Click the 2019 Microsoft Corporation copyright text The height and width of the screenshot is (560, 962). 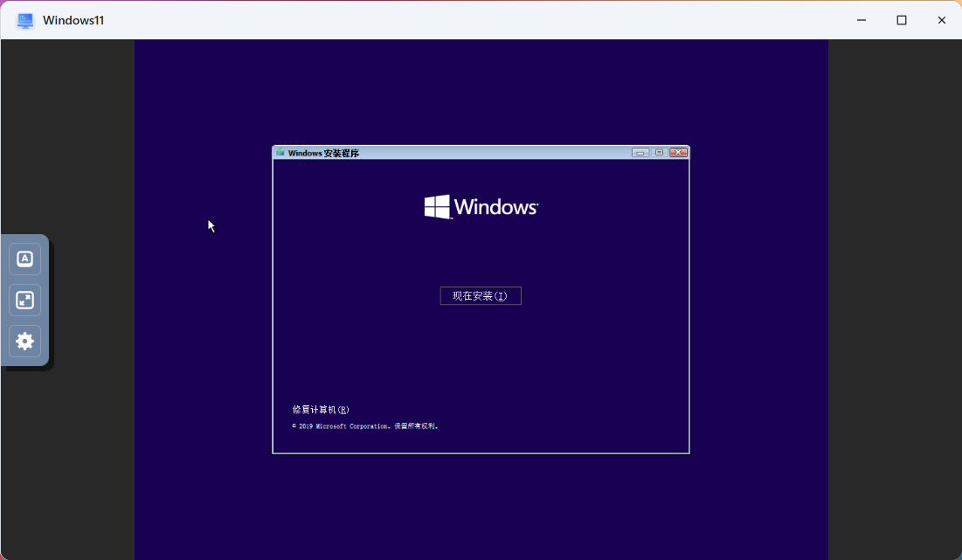click(x=365, y=426)
